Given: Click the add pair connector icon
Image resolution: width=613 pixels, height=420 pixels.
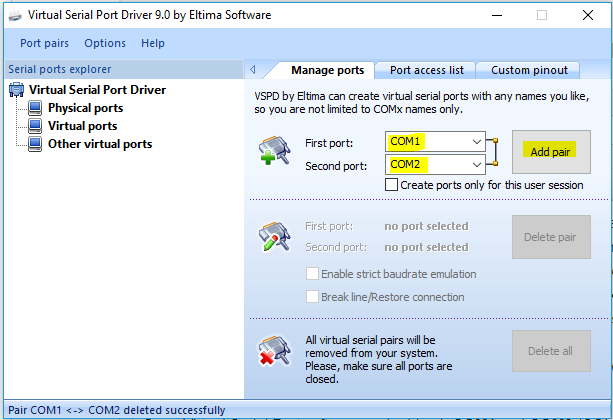Looking at the screenshot, I should tap(274, 151).
